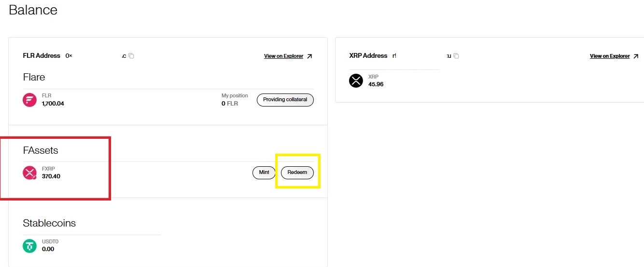The height and width of the screenshot is (267, 644).
Task: Click the FLR Address label
Action: tap(42, 56)
